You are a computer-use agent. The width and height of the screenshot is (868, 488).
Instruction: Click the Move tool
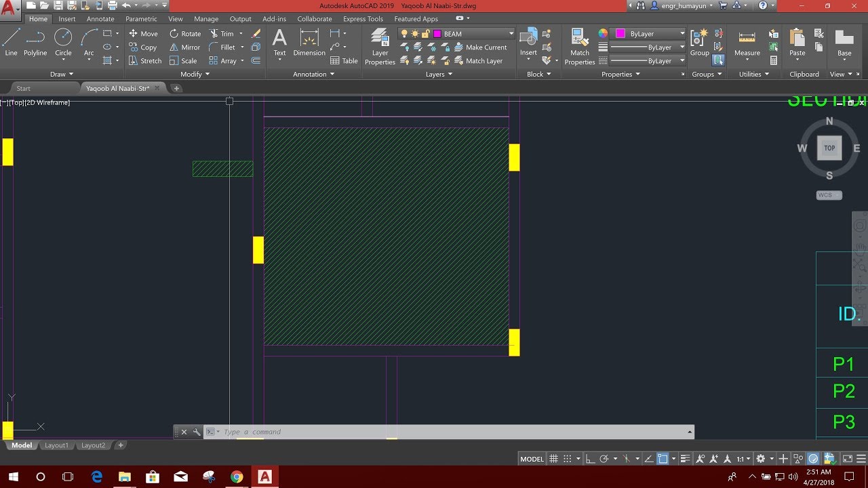(x=143, y=33)
